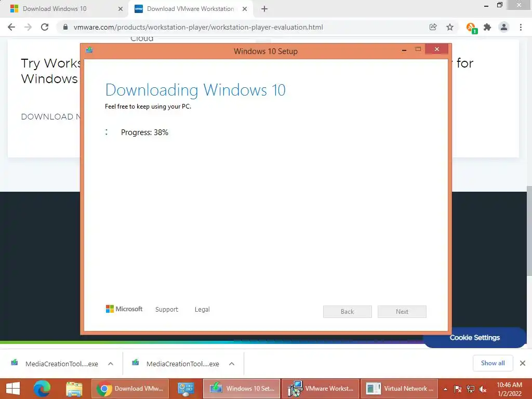The height and width of the screenshot is (399, 532).
Task: Open File Explorer from the taskbar
Action: coord(74,389)
